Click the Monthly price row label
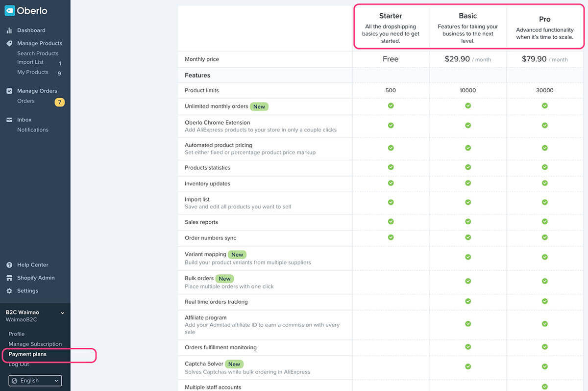588x391 pixels. (x=202, y=59)
